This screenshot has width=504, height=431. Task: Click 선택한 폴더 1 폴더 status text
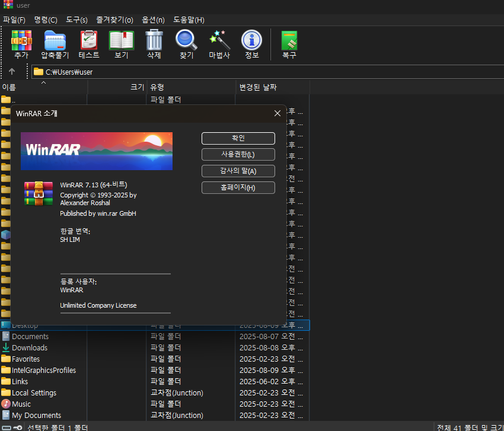[x=58, y=428]
